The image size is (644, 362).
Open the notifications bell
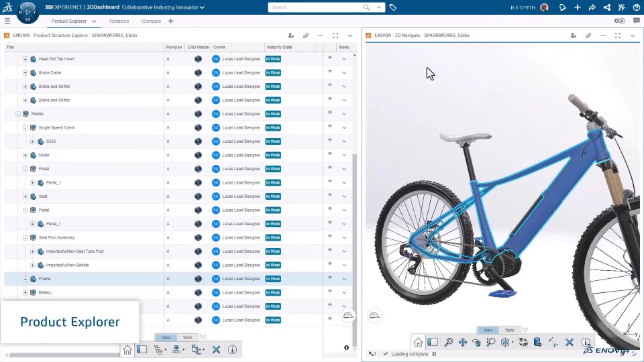(x=562, y=7)
